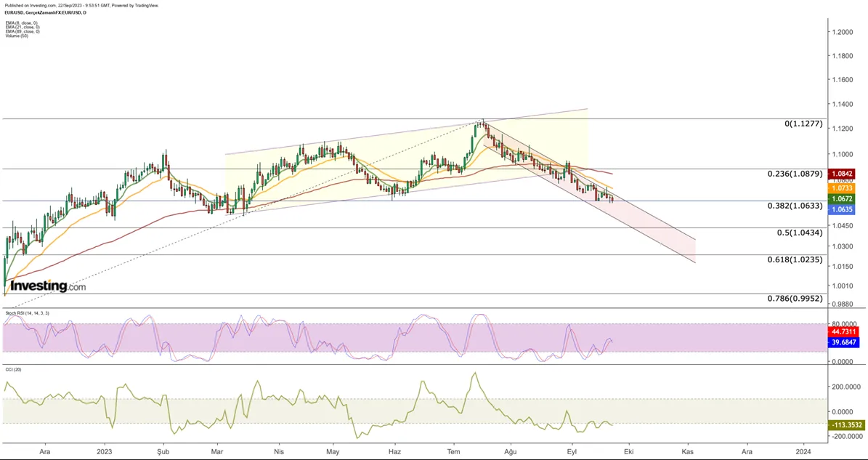Click the 1.1800 price axis label
The width and height of the screenshot is (868, 460).
[x=842, y=56]
